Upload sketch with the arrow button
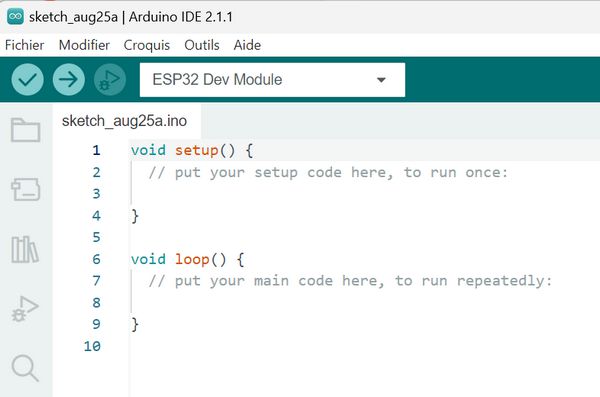Viewport: 600px width, 397px height. (x=68, y=80)
